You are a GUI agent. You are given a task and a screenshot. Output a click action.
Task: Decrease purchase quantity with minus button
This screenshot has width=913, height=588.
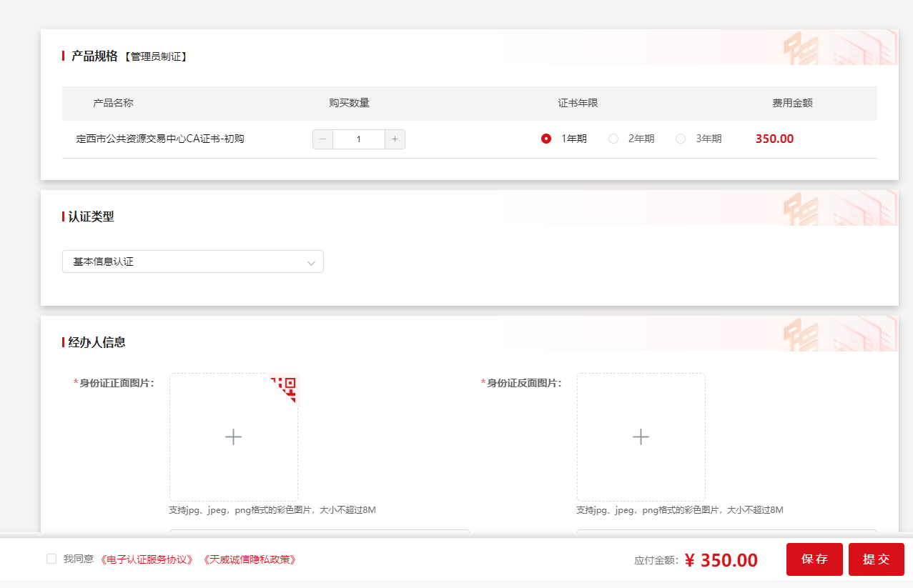coord(322,139)
